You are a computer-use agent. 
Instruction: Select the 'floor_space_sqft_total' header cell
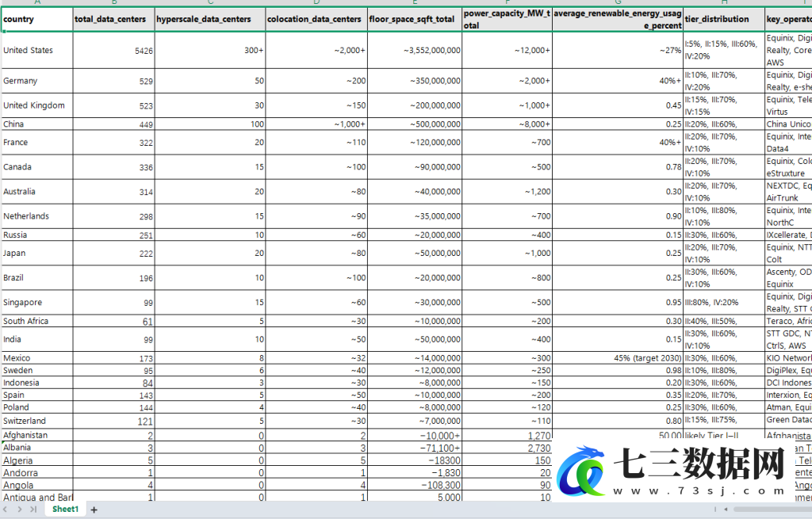[x=415, y=19]
